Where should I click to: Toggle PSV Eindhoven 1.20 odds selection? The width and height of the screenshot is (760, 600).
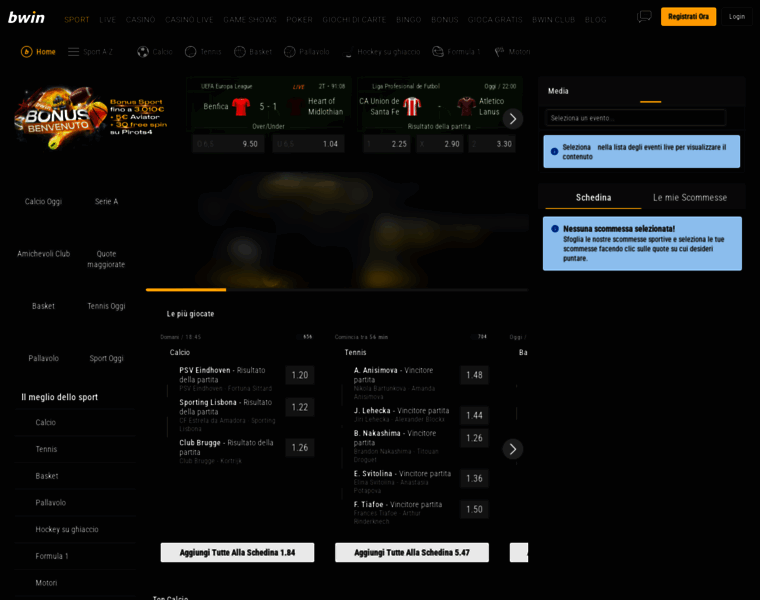click(x=300, y=375)
